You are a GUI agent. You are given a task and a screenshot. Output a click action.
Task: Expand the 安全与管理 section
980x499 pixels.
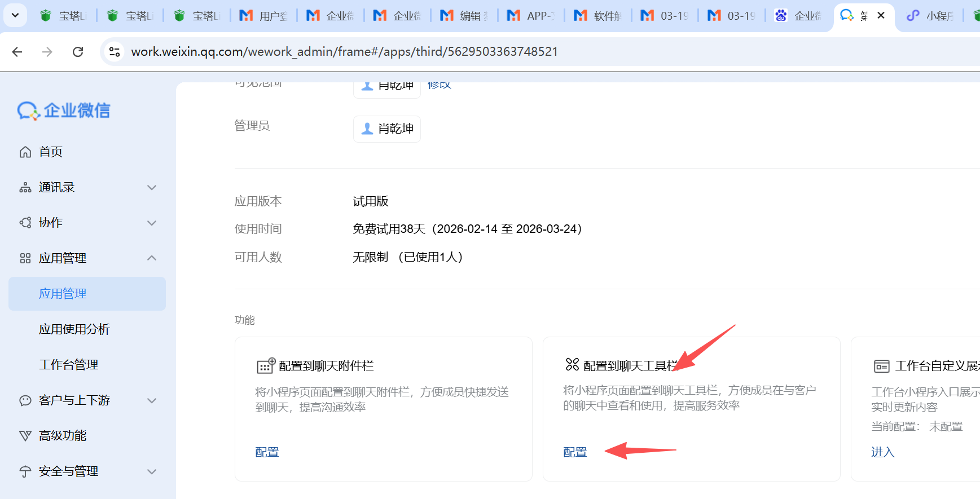(x=151, y=471)
